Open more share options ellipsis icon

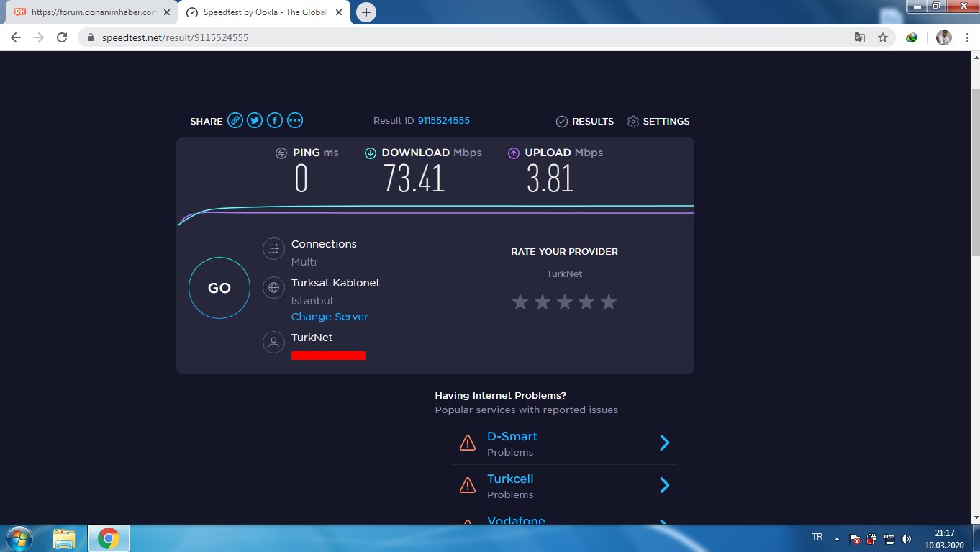coord(295,121)
